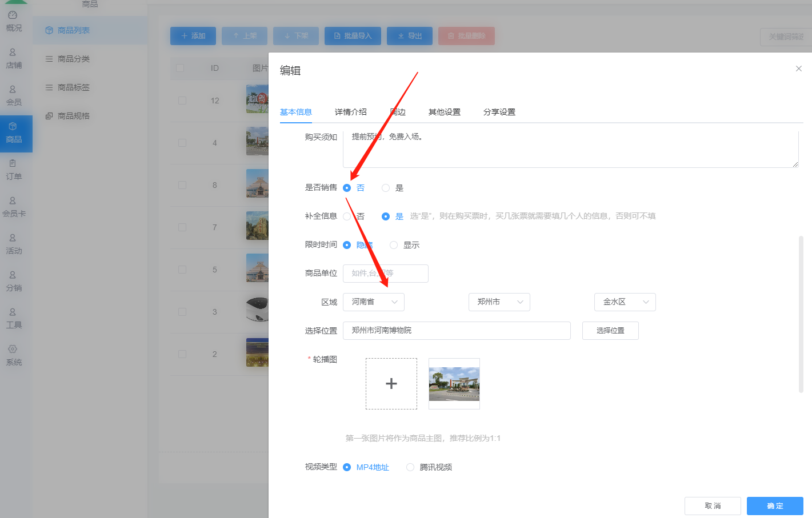Click the 批量导入 batch import button

click(x=353, y=36)
